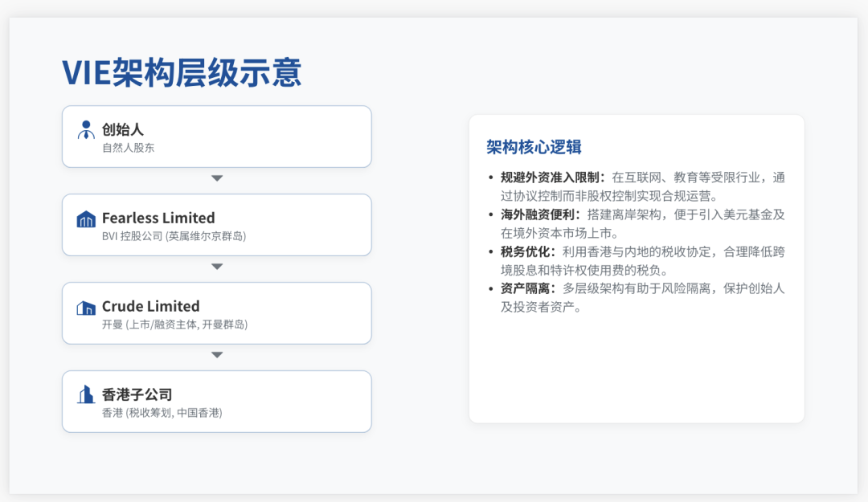Click the bank icon beside Fearless Limited
The width and height of the screenshot is (868, 502).
(x=86, y=219)
